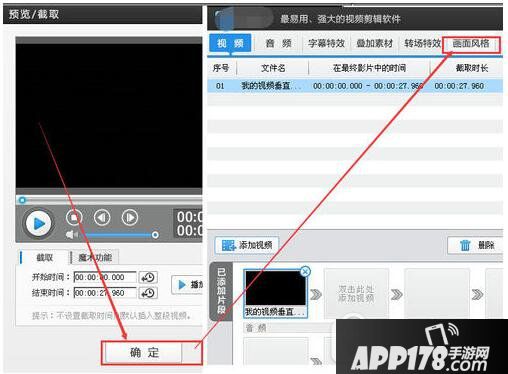
Task: Click the 截取时长 column header
Action: tap(471, 68)
